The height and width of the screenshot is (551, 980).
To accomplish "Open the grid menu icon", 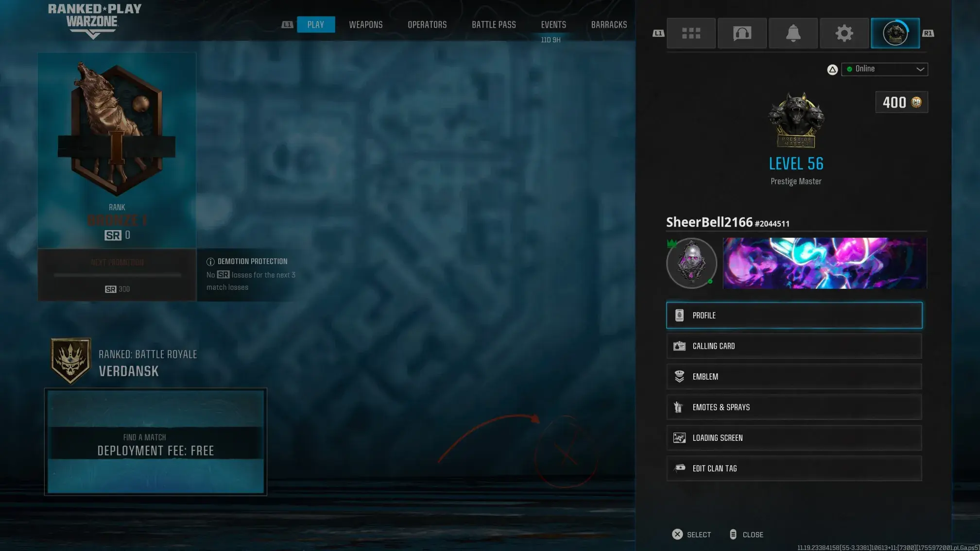I will pos(691,33).
